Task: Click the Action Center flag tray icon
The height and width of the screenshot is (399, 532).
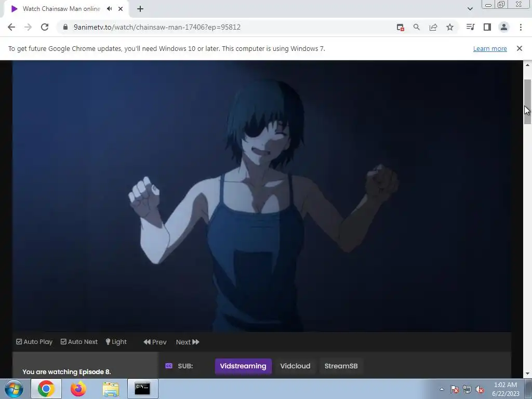Action: point(455,389)
